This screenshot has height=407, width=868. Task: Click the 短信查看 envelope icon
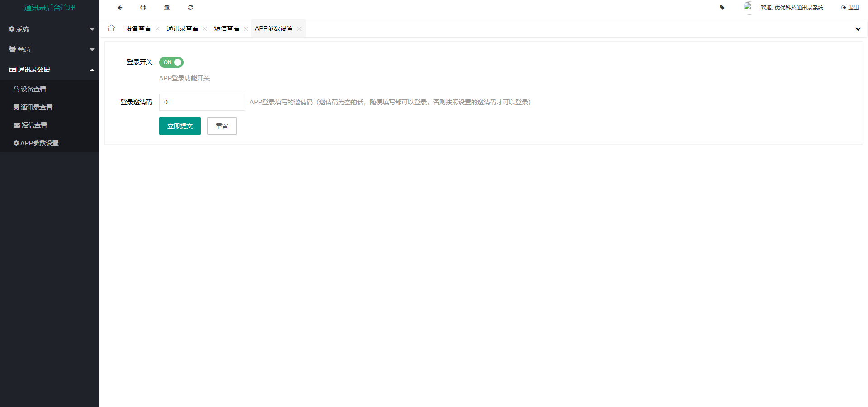coord(15,125)
